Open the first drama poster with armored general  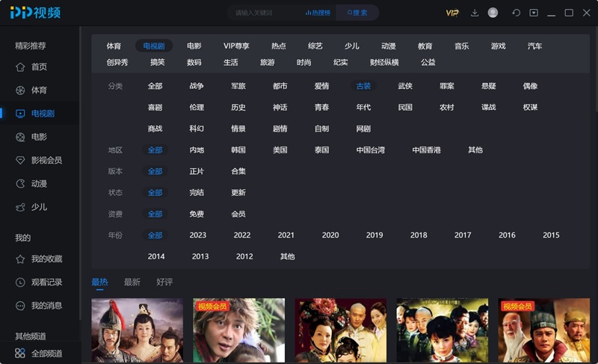pyautogui.click(x=138, y=330)
